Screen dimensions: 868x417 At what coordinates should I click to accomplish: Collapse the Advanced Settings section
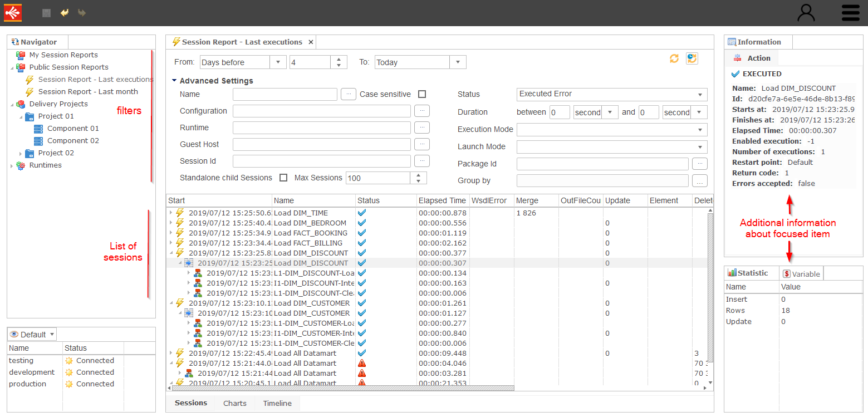coord(175,81)
